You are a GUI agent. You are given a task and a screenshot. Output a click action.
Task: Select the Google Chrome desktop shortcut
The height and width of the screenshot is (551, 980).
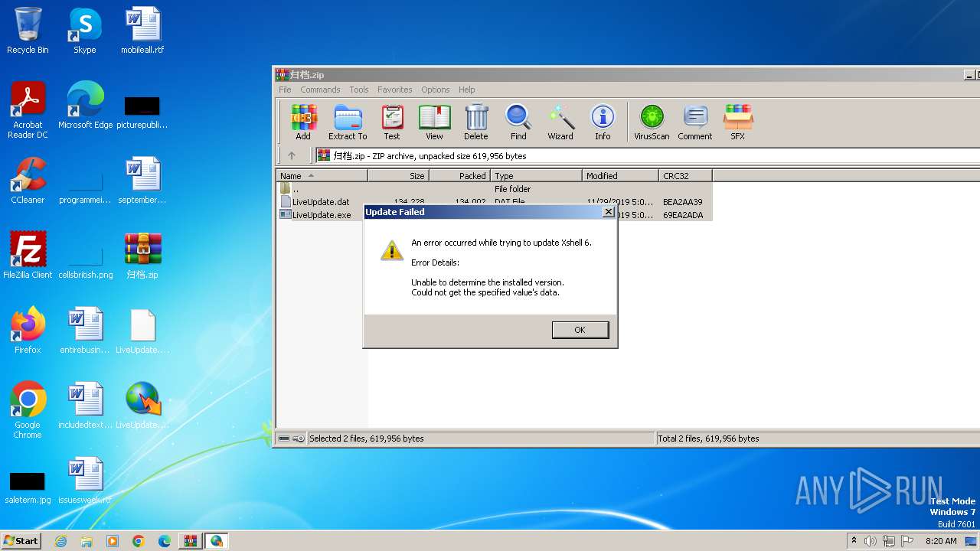tap(28, 410)
